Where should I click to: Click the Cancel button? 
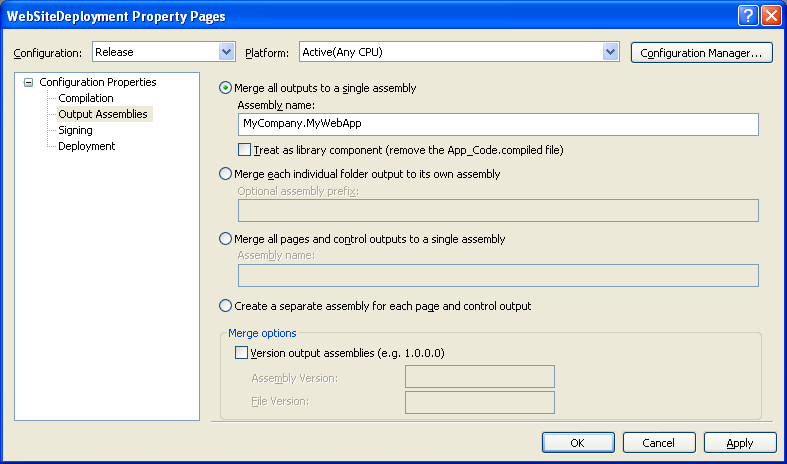point(659,443)
